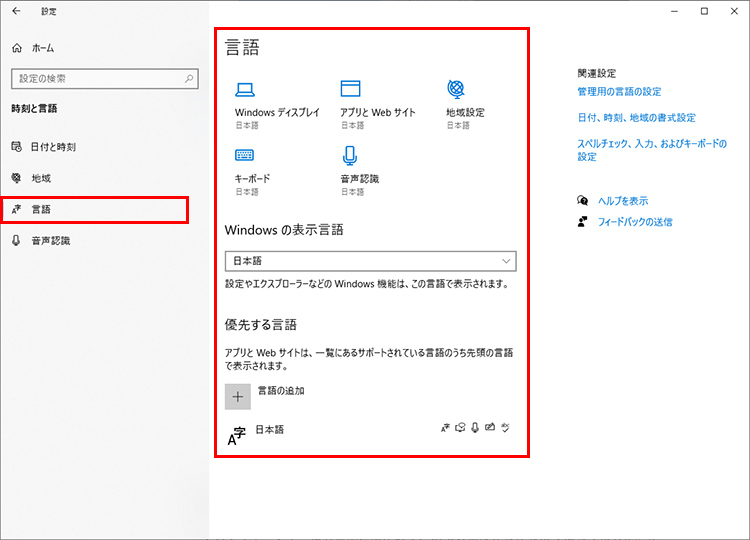Click 日付、時刻、地域の書式設定 link
This screenshot has height=540, width=750.
636,118
